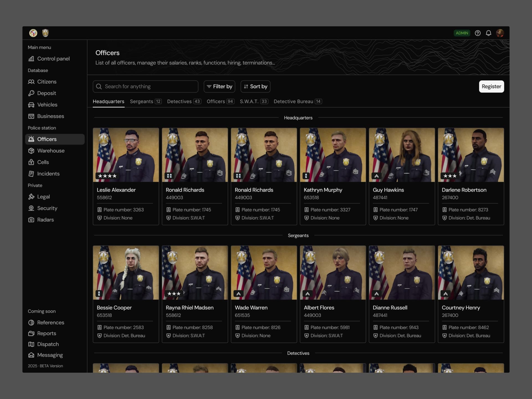The height and width of the screenshot is (399, 532).
Task: Click Plate number: 9143 text
Action: [399, 328]
